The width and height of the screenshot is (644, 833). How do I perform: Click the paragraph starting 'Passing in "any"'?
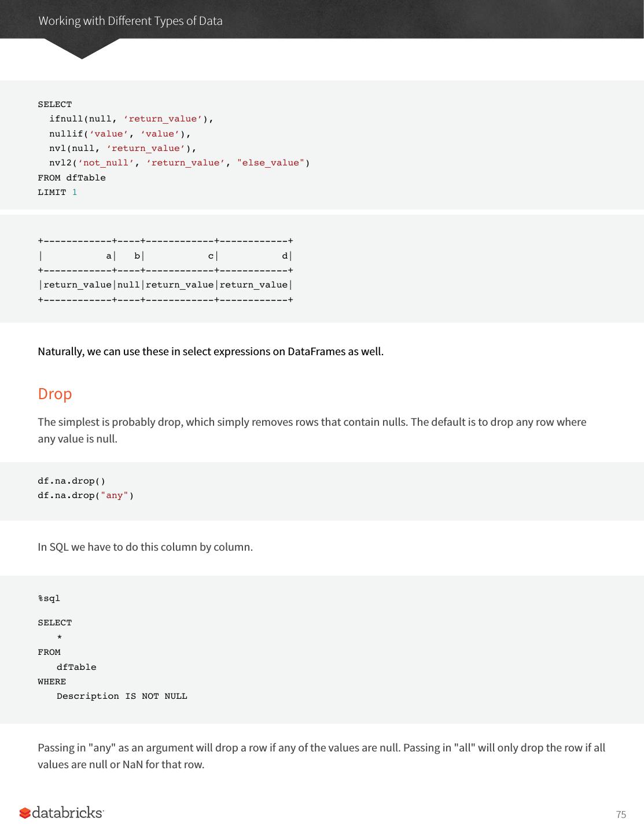click(x=321, y=756)
